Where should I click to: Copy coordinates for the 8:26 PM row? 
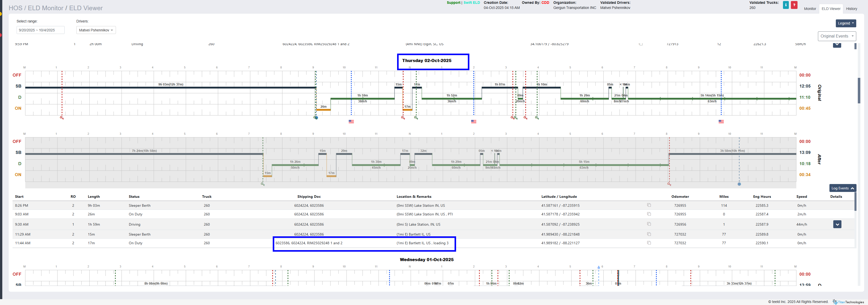point(649,205)
